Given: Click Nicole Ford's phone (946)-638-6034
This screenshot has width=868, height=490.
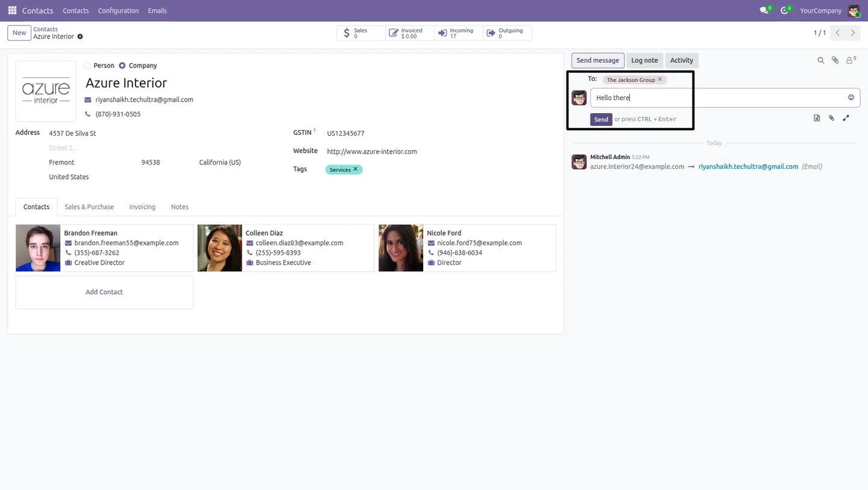Looking at the screenshot, I should [x=459, y=253].
